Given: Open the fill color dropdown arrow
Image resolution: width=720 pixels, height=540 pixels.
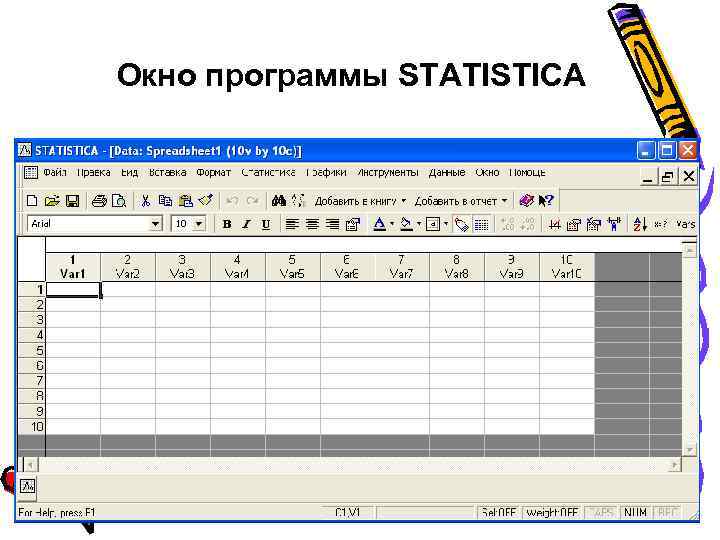Looking at the screenshot, I should tap(419, 224).
